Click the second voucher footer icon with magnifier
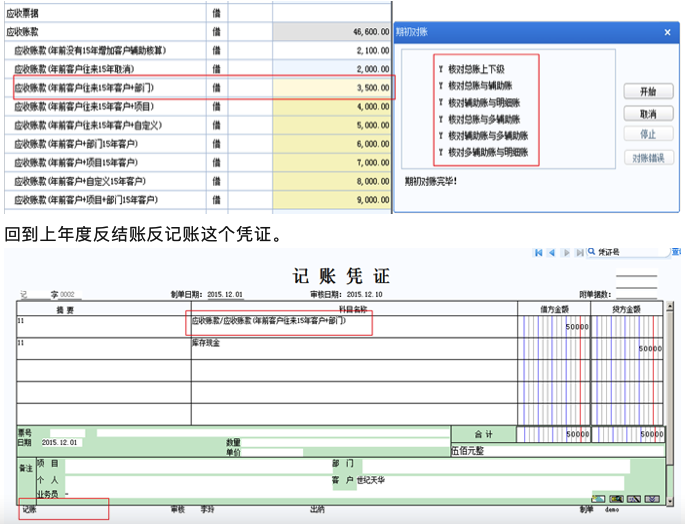The height and width of the screenshot is (524, 685). tap(616, 499)
